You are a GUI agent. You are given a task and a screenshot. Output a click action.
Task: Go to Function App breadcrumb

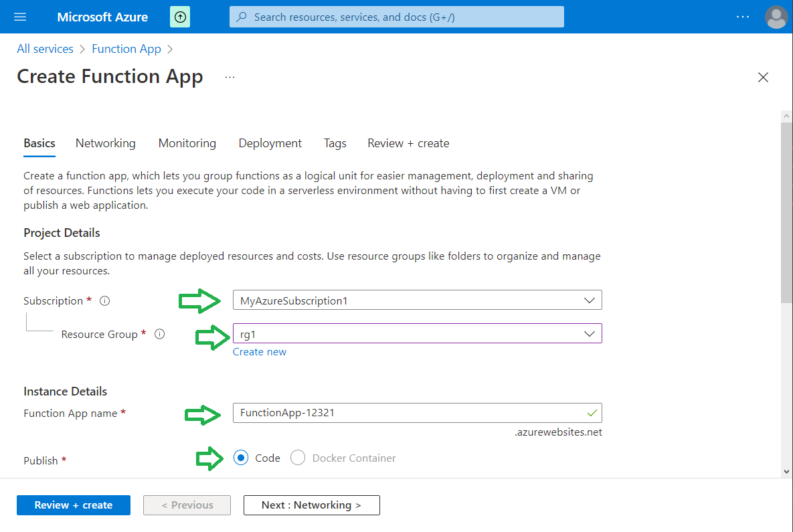pos(126,49)
